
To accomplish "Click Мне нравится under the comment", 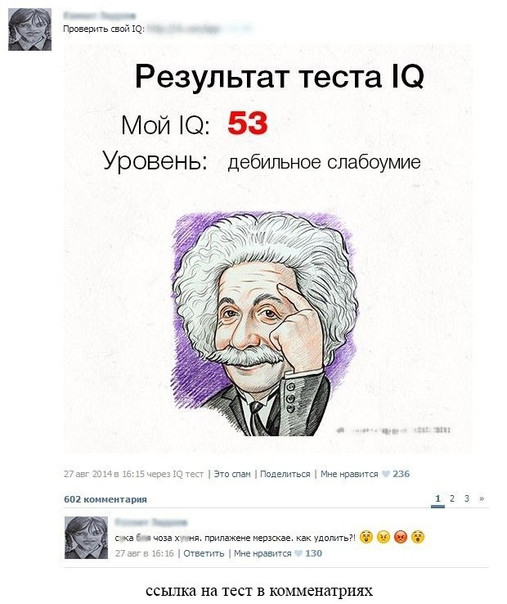I will [263, 554].
